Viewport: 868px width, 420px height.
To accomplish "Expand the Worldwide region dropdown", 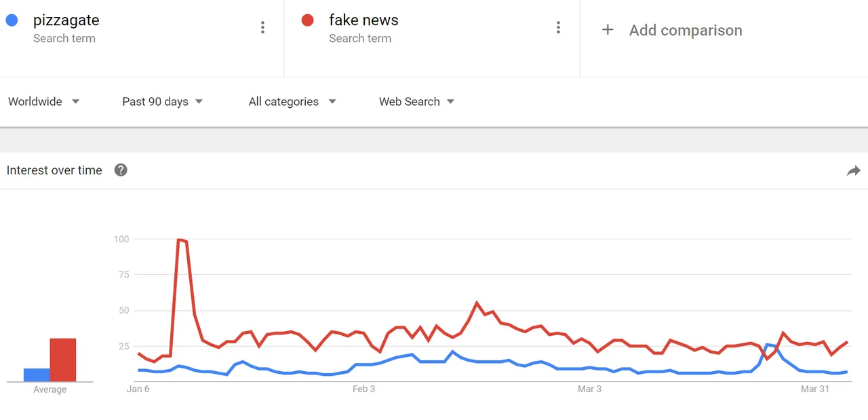I will coord(44,102).
